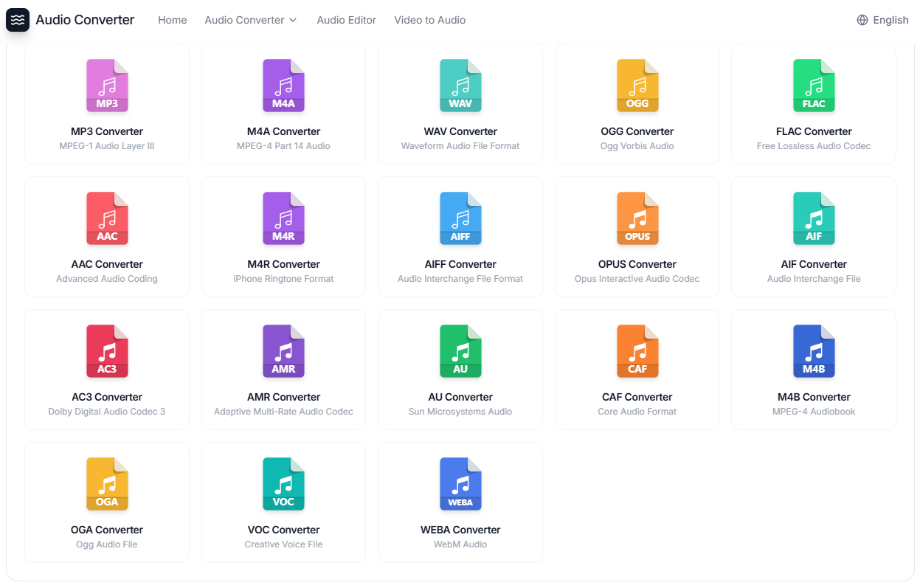Viewport: 920px width, 588px height.
Task: Open the M4B Converter icon
Action: (814, 351)
